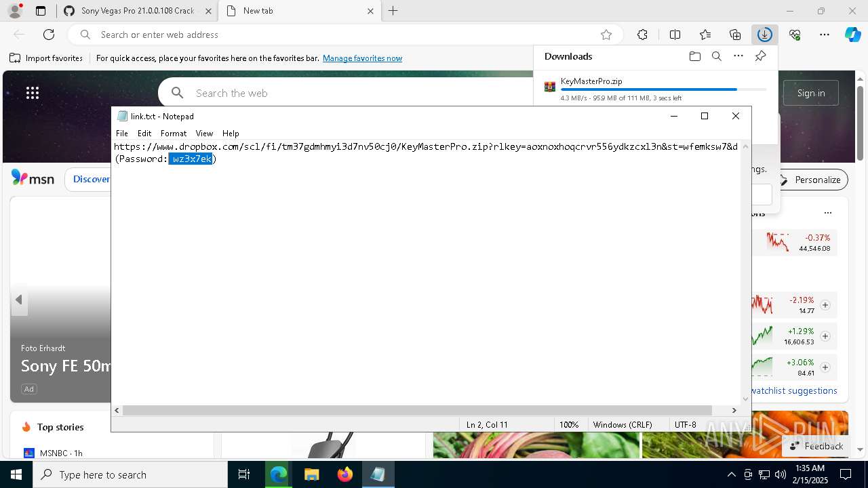Click Sign in on MSN page
The image size is (868, 488).
click(811, 93)
